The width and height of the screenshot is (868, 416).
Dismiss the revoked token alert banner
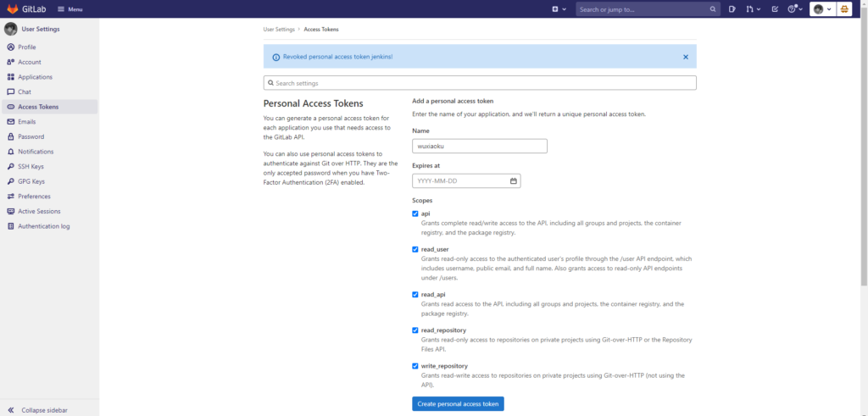[x=685, y=57]
